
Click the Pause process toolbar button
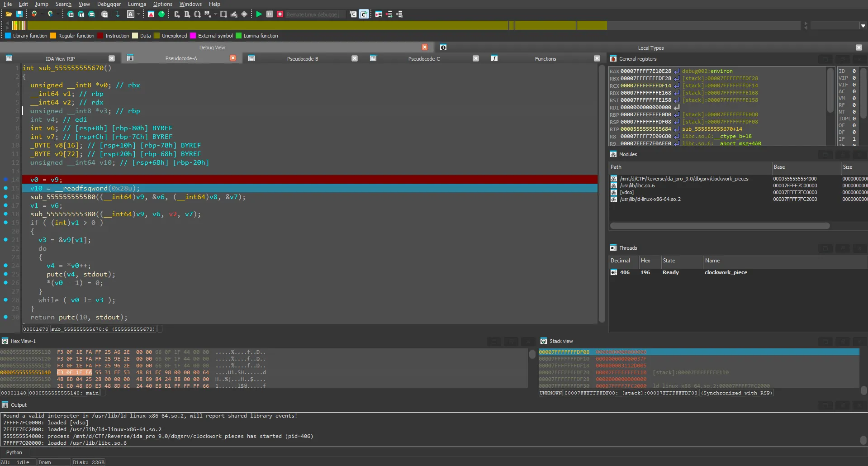click(270, 14)
